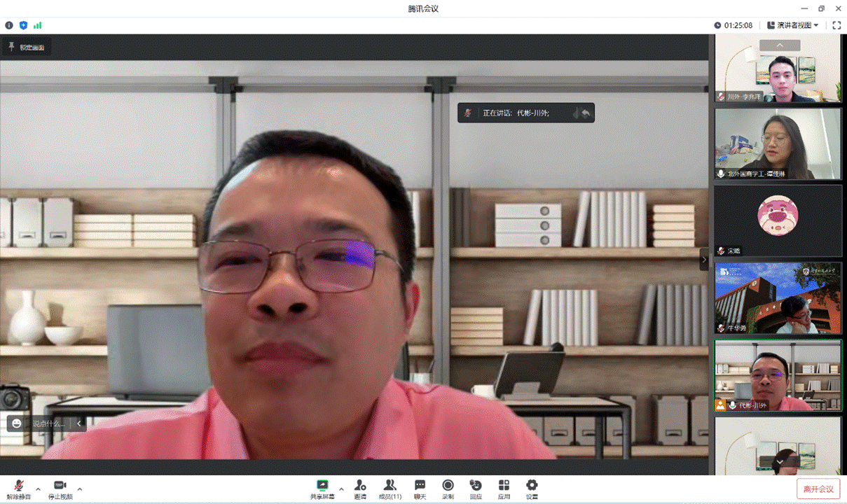Open the audio options arrow beside 解除静音

coord(38,489)
